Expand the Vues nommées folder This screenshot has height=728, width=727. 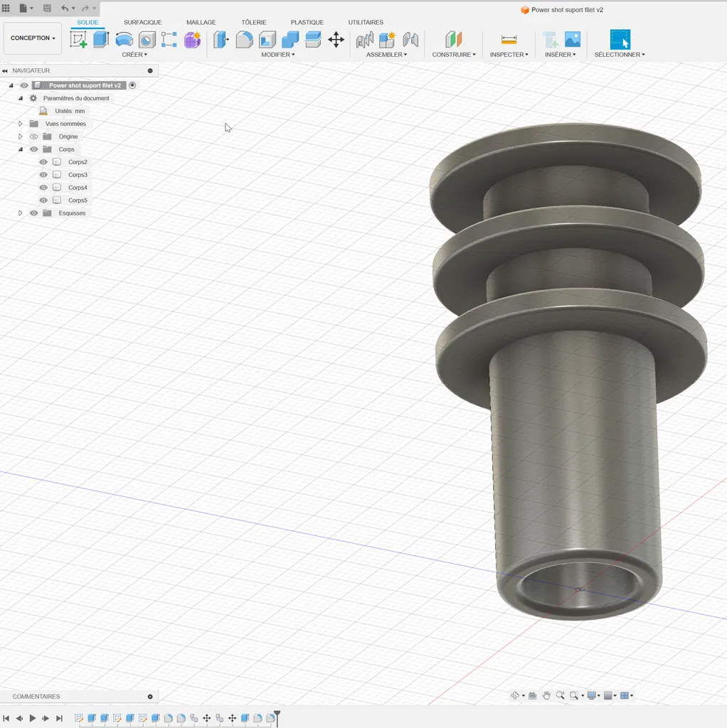coord(21,124)
